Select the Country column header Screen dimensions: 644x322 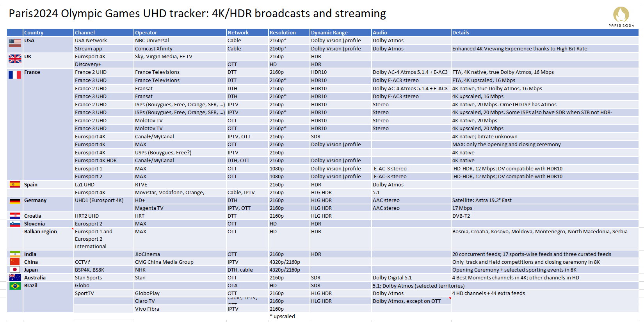48,33
